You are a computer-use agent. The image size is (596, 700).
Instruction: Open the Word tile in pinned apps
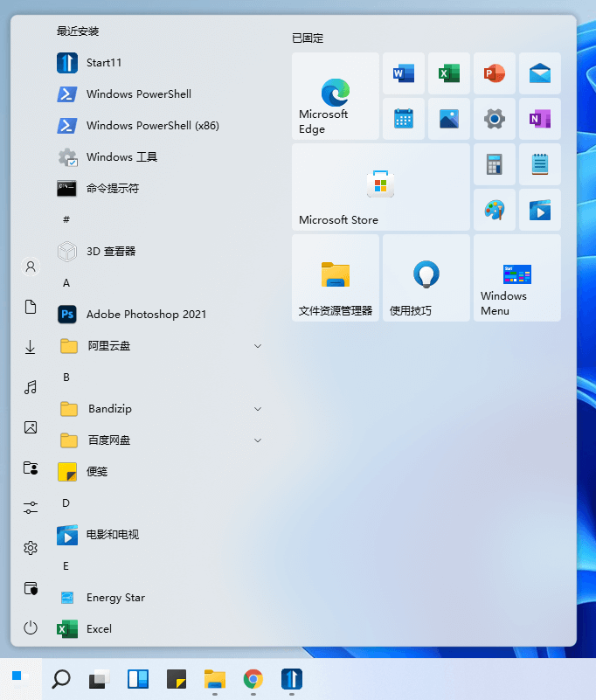(x=404, y=73)
